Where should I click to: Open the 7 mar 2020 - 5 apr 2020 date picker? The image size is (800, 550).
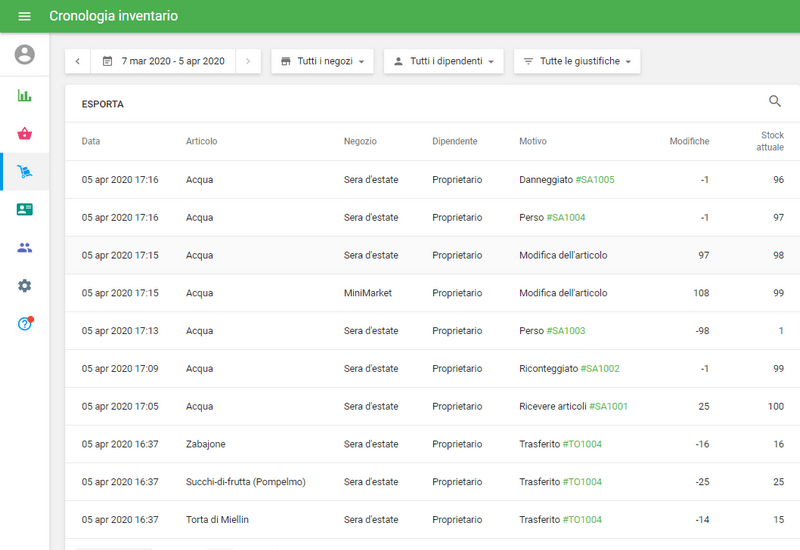tap(164, 61)
